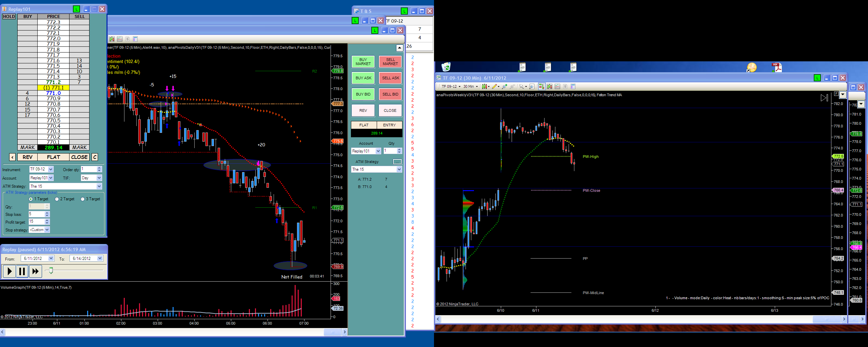The width and height of the screenshot is (868, 347).
Task: Open Data Series candlestick icon in 30 Min chart
Action: pos(550,86)
